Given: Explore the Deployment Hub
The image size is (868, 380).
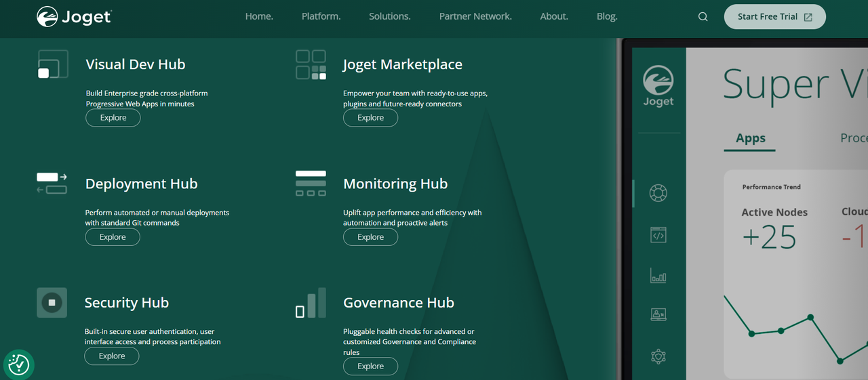Looking at the screenshot, I should coord(113,237).
